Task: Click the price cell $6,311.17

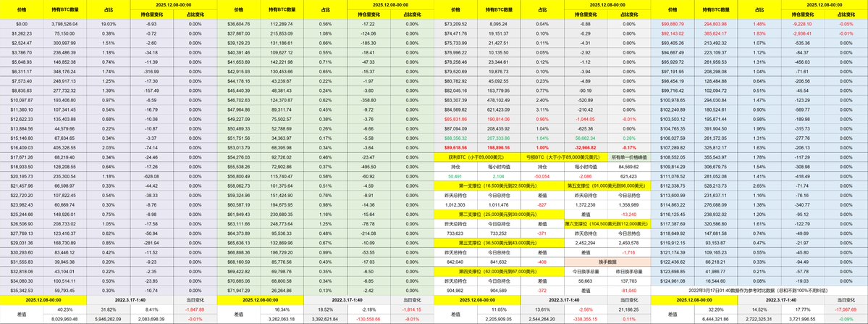Action: click(x=21, y=72)
